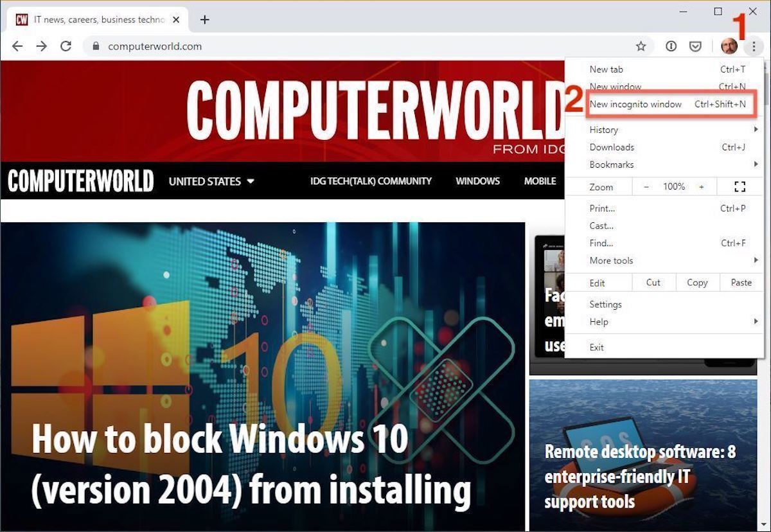Expand the United States region dropdown
This screenshot has height=532, width=771.
coord(211,181)
